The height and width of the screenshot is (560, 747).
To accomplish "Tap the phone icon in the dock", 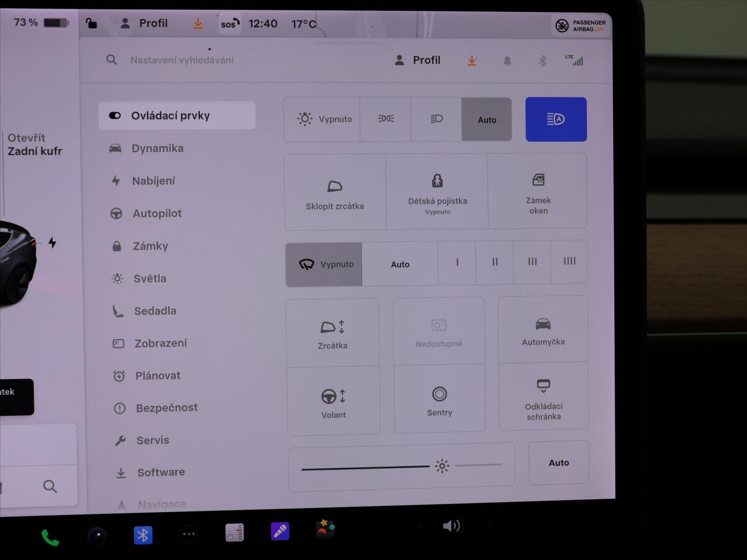I will pos(50,537).
